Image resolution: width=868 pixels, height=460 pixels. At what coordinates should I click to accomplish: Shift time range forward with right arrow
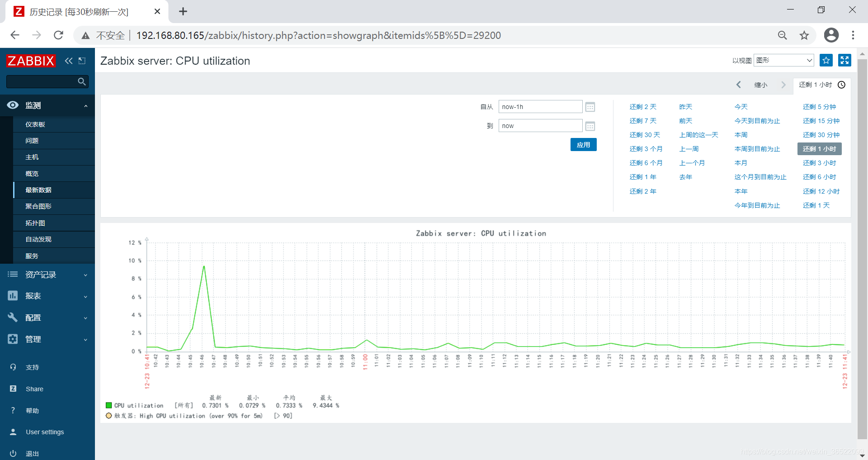(x=783, y=85)
